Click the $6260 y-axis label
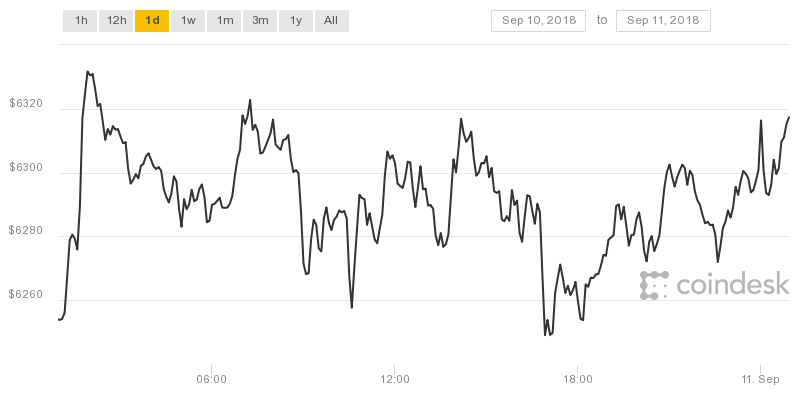Screen dimensions: 800x400 click(26, 295)
